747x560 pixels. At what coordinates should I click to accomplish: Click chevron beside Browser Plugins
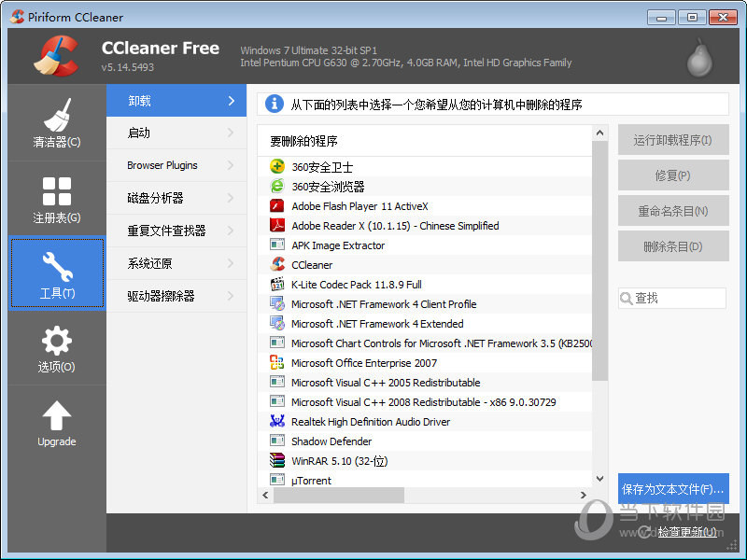(231, 165)
